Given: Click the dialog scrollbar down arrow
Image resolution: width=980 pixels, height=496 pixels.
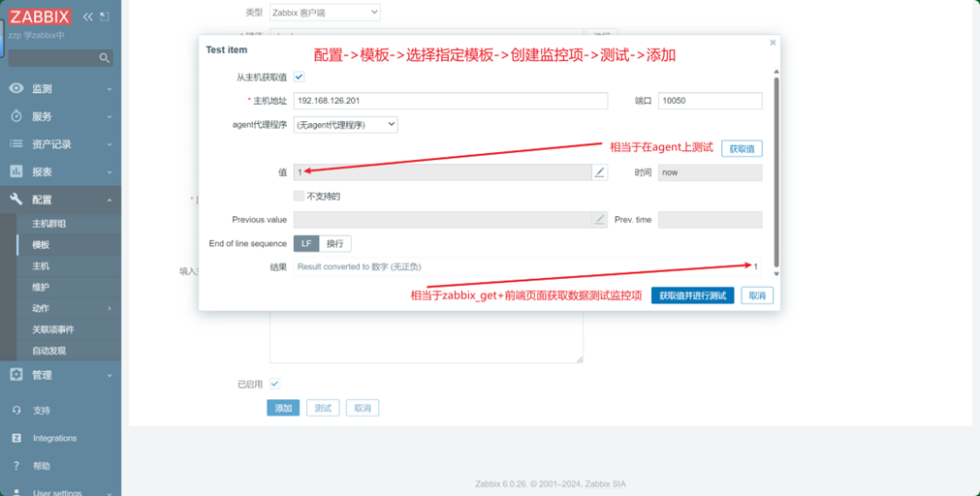Looking at the screenshot, I should 776,273.
